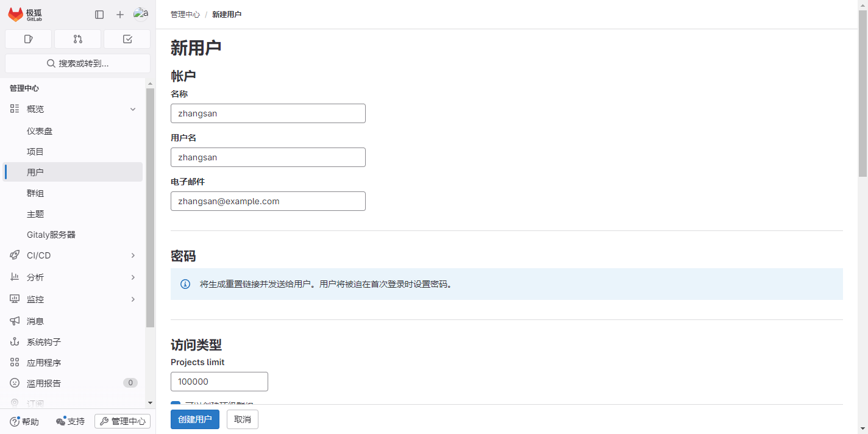
Task: Expand the 监控 sidebar section
Action: point(133,299)
